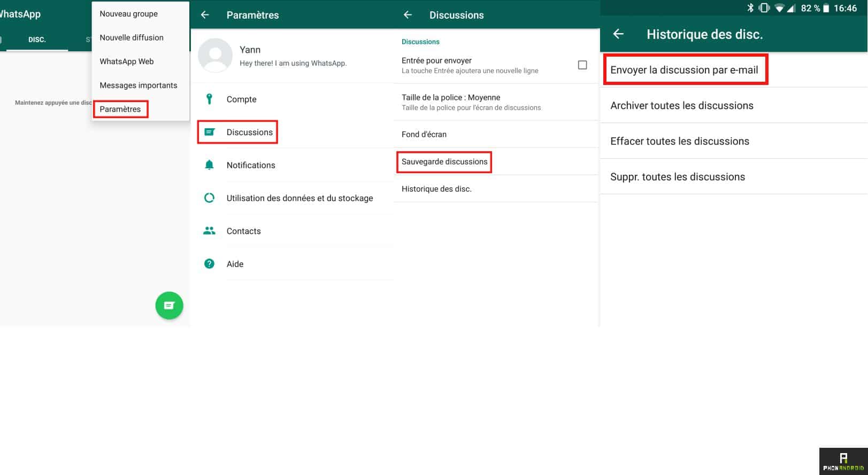This screenshot has height=475, width=868.
Task: Click the data usage circle icon
Action: point(209,198)
